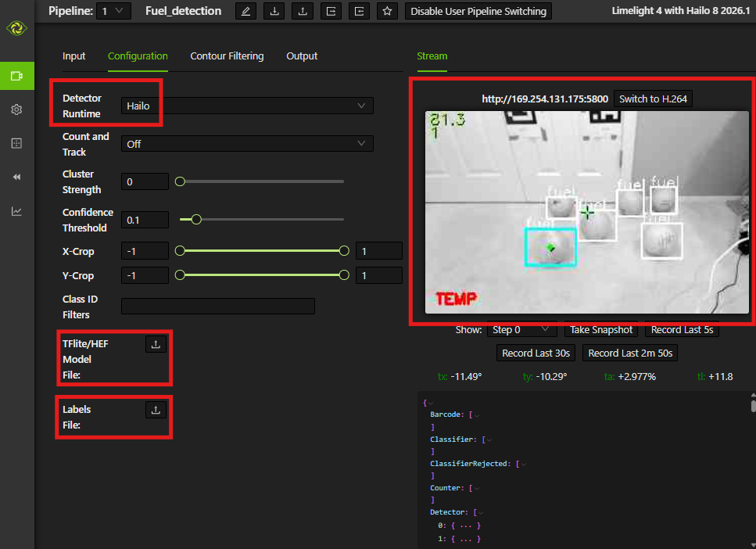
Task: Click the Limelight eye logo
Action: [x=17, y=28]
